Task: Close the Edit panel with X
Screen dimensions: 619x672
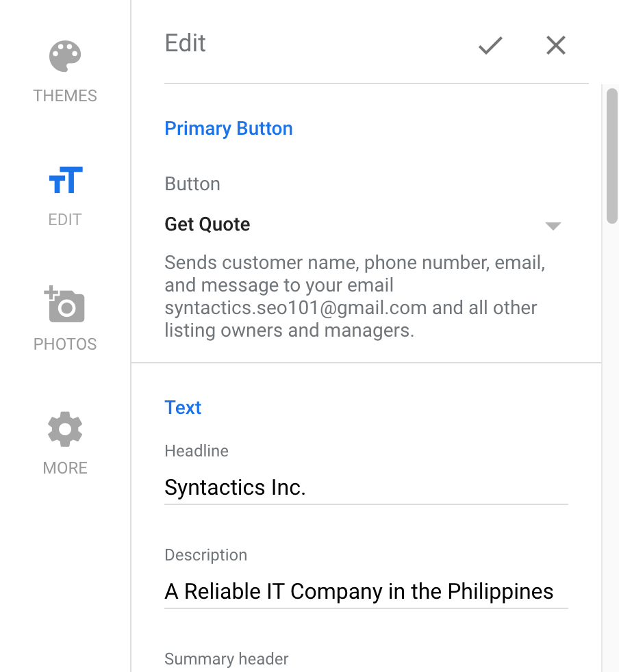Action: click(x=556, y=45)
